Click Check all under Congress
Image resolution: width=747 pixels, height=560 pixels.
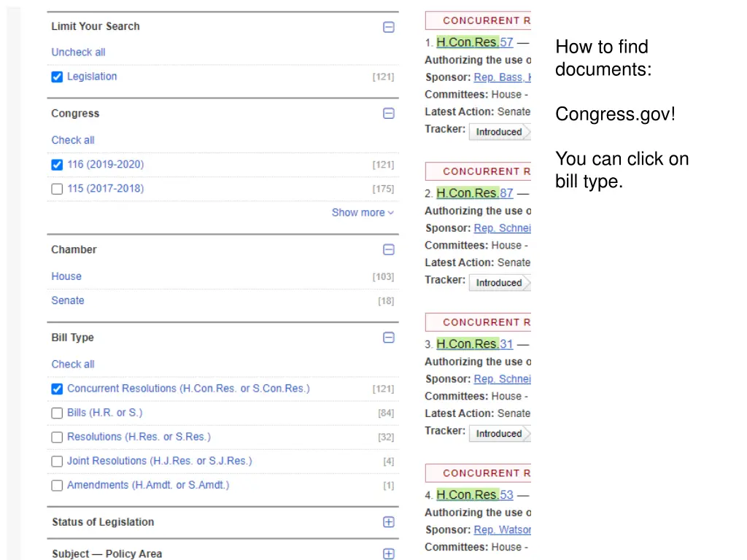[x=73, y=140]
